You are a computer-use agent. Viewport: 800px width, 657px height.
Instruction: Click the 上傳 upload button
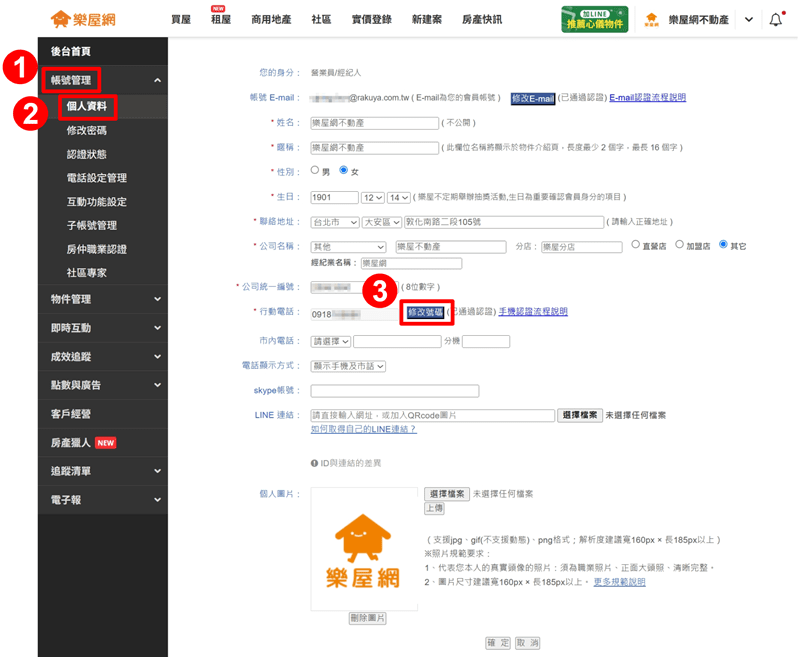[435, 508]
